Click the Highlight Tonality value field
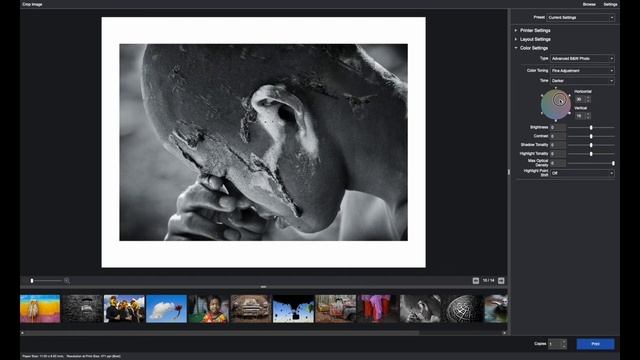 click(558, 154)
